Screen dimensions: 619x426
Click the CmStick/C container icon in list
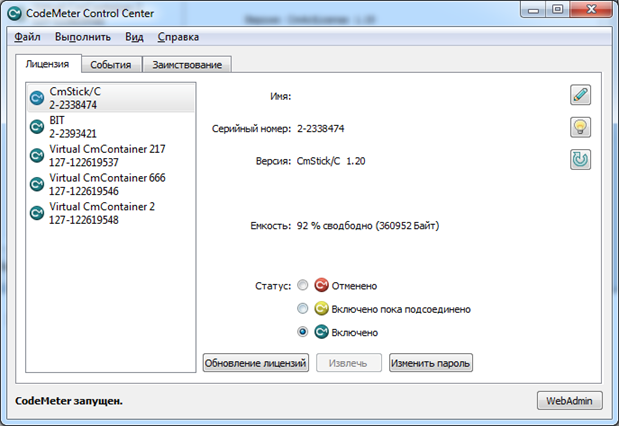(x=37, y=98)
